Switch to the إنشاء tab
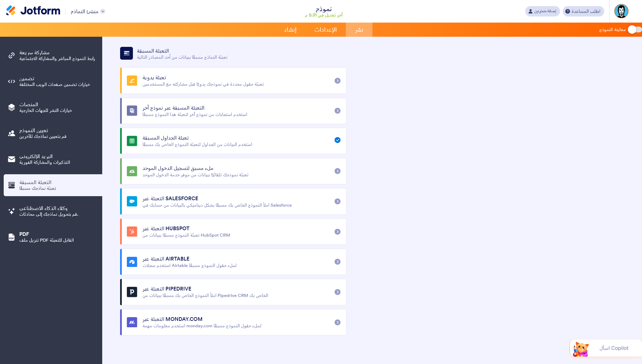This screenshot has width=642, height=364. [291, 30]
